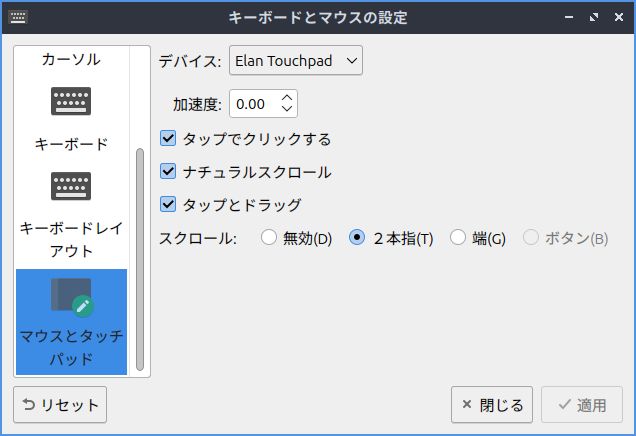Screen dimensions: 636x436
Task: Open the デバイス Elan Touchpad dropdown
Action: click(296, 60)
